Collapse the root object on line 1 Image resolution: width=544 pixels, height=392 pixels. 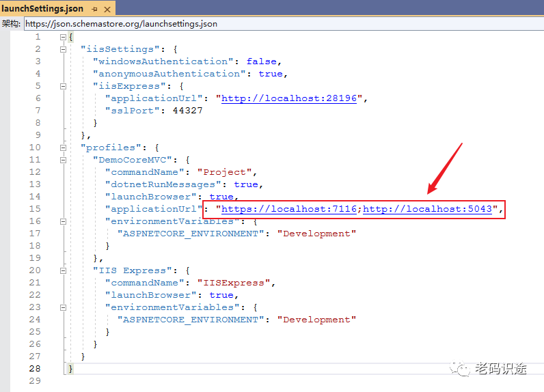click(x=63, y=37)
